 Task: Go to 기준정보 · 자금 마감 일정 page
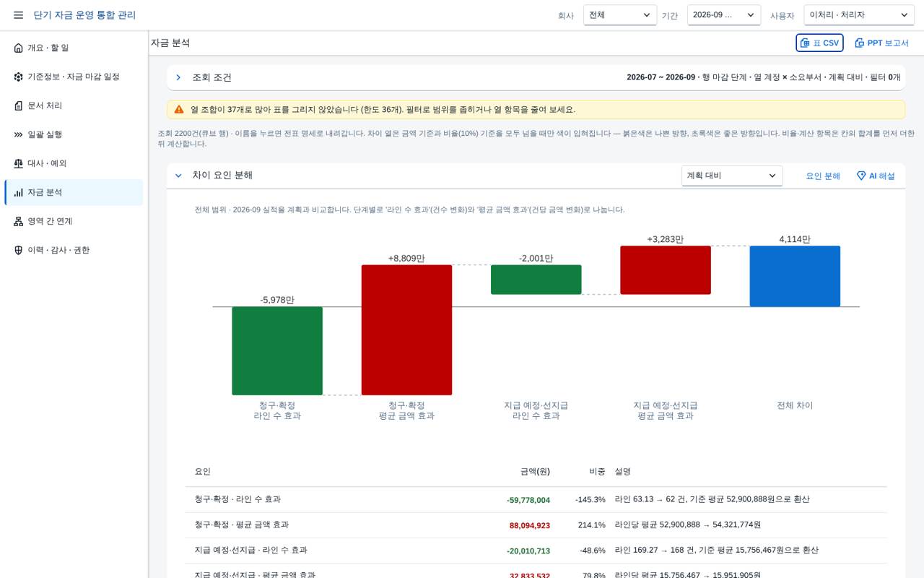point(74,77)
